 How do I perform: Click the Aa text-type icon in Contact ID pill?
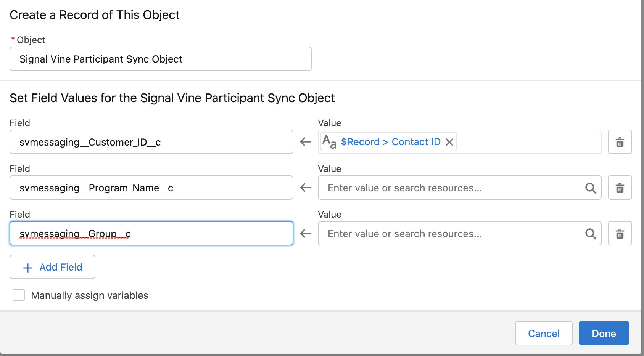329,141
